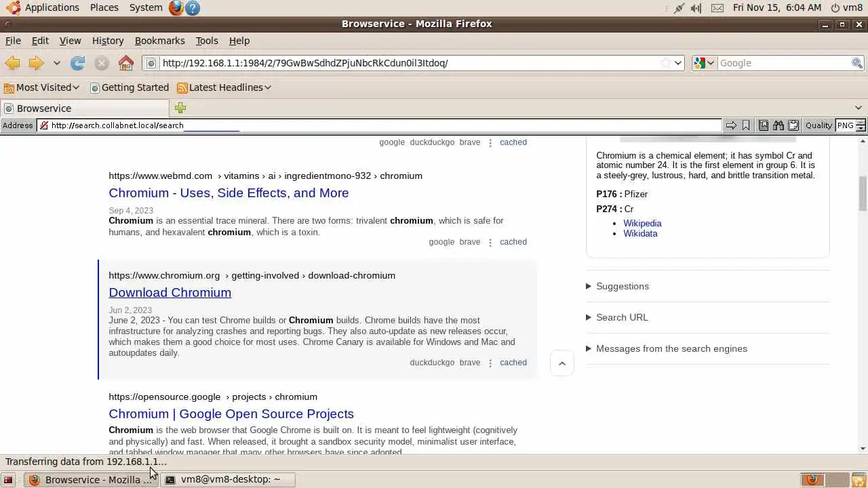Image resolution: width=868 pixels, height=488 pixels.
Task: Reload the page with Firefox reload icon
Action: [x=78, y=63]
